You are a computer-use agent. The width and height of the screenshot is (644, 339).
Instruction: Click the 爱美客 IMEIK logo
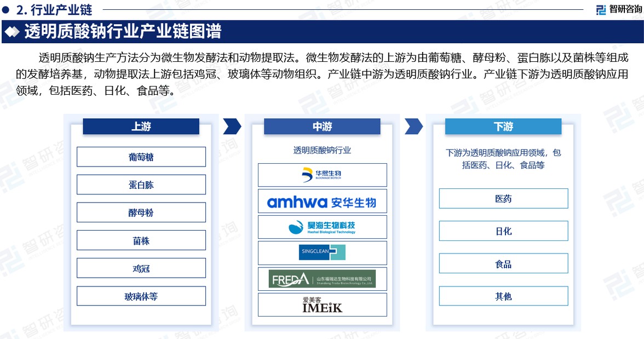pyautogui.click(x=322, y=305)
